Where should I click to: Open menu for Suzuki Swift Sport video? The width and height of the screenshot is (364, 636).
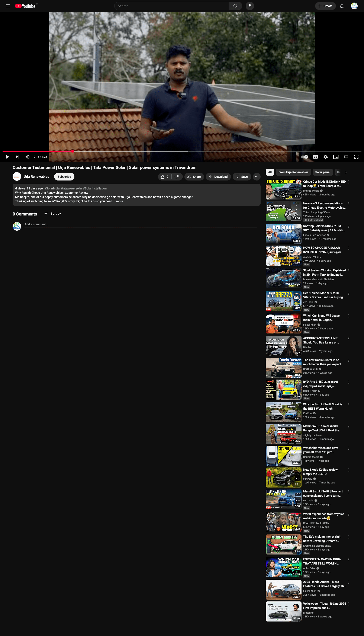(349, 405)
